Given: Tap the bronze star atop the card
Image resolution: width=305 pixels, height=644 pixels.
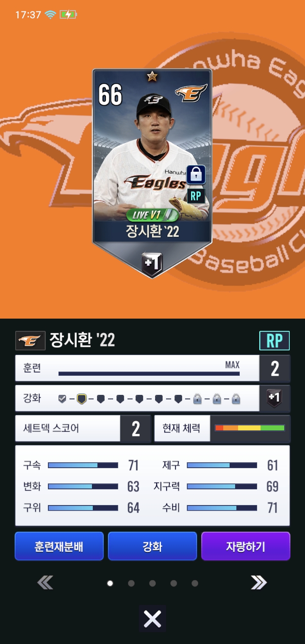Looking at the screenshot, I should pyautogui.click(x=152, y=76).
